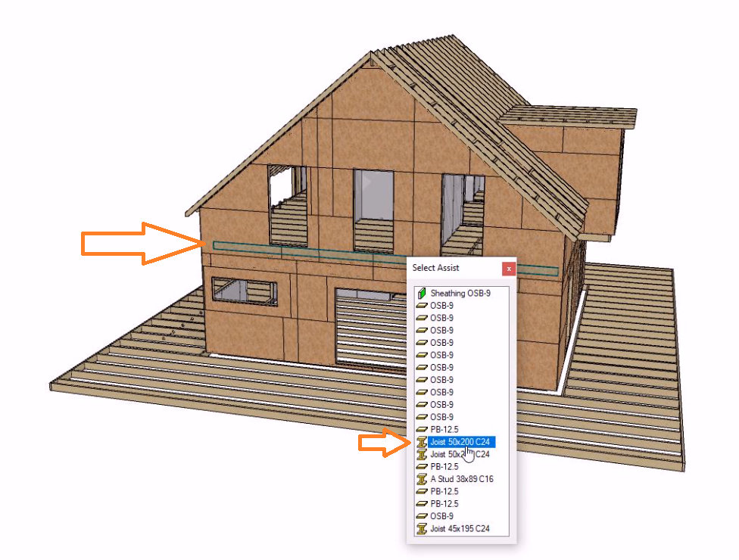The image size is (739, 560).
Task: Click the highlighted Joist 50x200 C24 beam icon
Action: pyautogui.click(x=422, y=442)
